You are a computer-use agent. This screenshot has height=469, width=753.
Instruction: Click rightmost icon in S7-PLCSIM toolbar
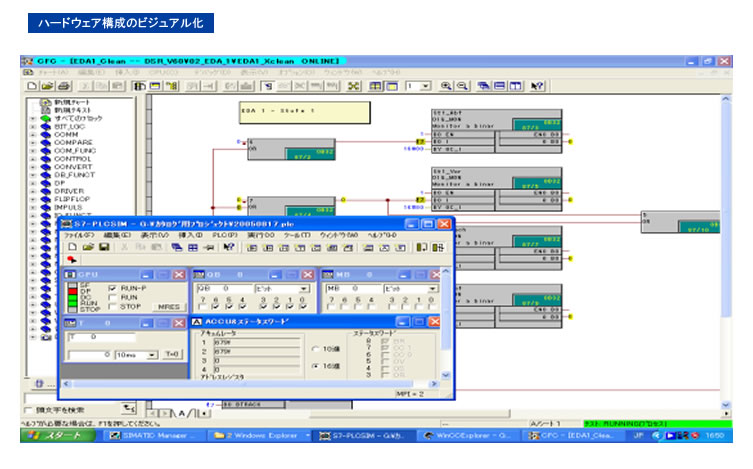click(438, 248)
